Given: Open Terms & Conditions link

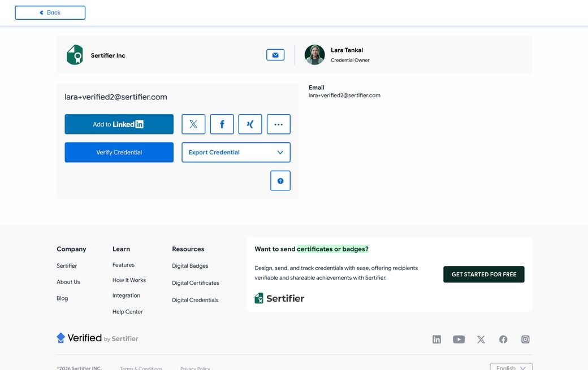Looking at the screenshot, I should (x=141, y=368).
